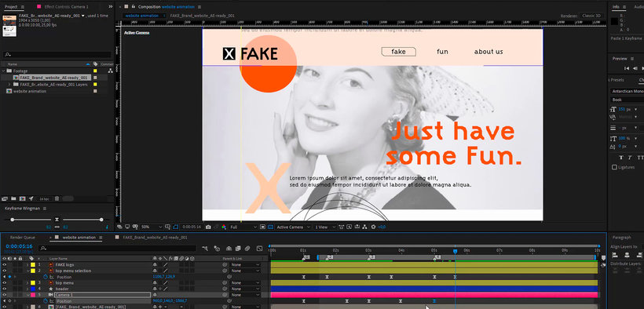Click the Classic 3D renderer button

coord(591,16)
